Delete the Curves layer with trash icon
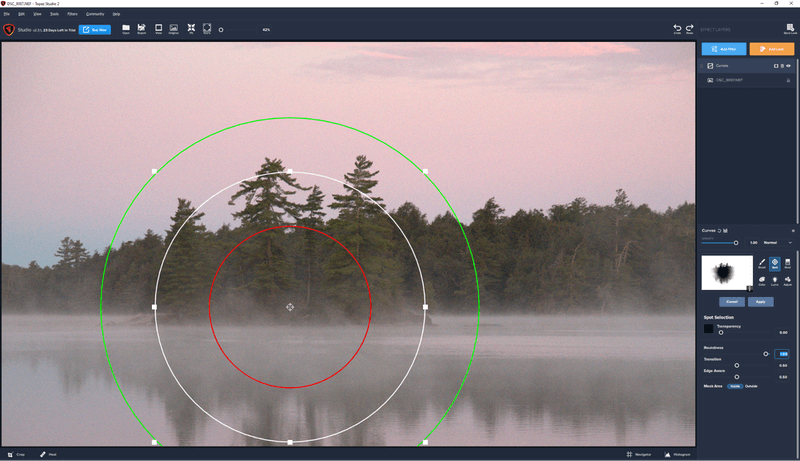 point(782,66)
